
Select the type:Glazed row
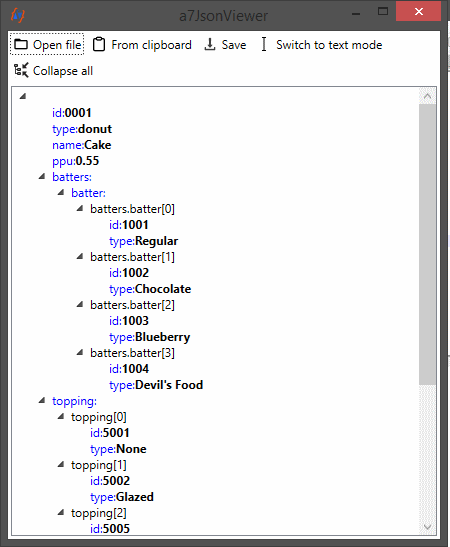(122, 497)
